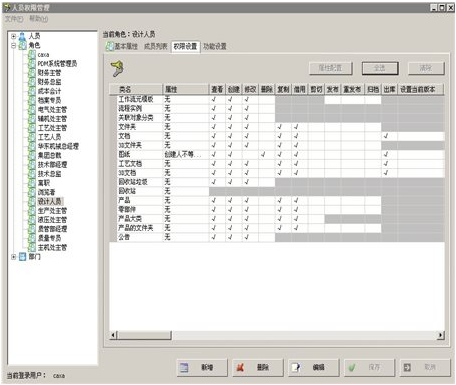
Task: Click the 创建人不等... attribute cell for 图纸
Action: [185, 154]
